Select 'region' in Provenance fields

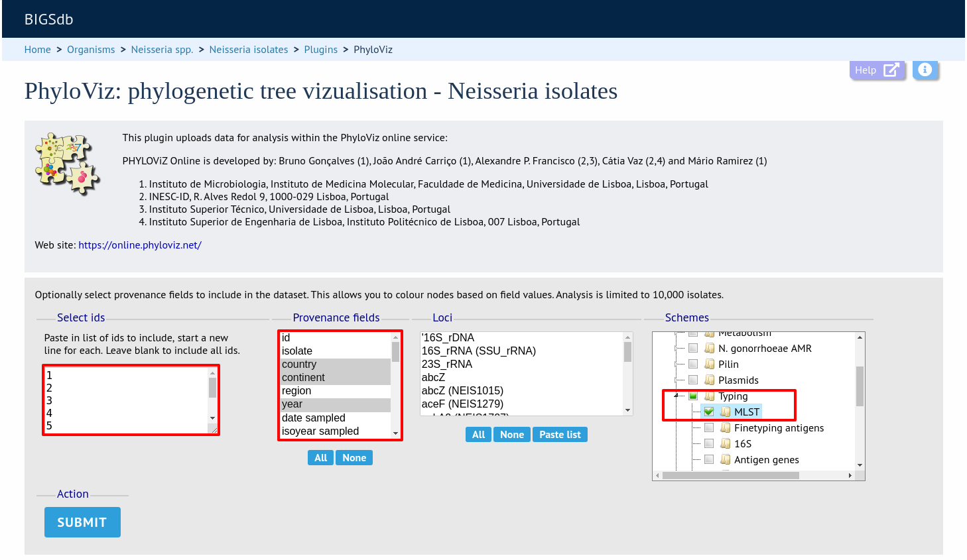[336, 391]
